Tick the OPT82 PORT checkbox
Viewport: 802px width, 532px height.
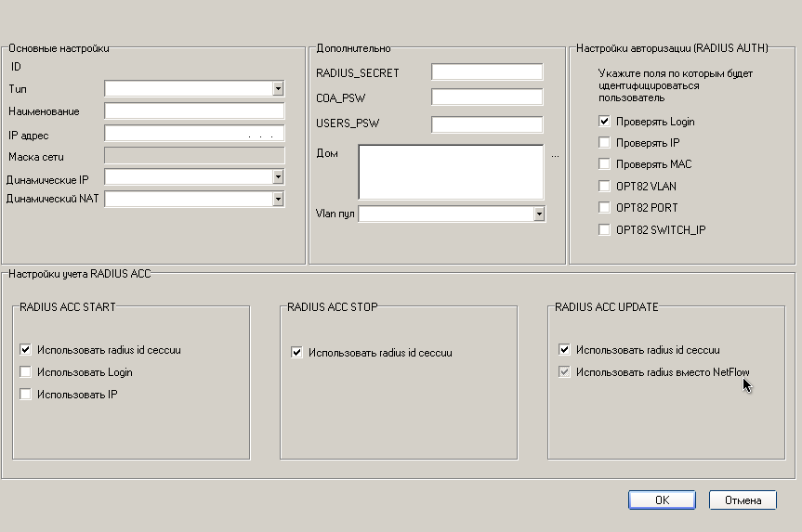pos(604,207)
